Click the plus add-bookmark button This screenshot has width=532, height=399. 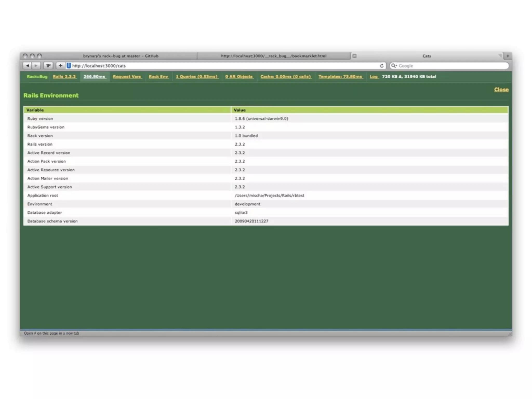(60, 66)
